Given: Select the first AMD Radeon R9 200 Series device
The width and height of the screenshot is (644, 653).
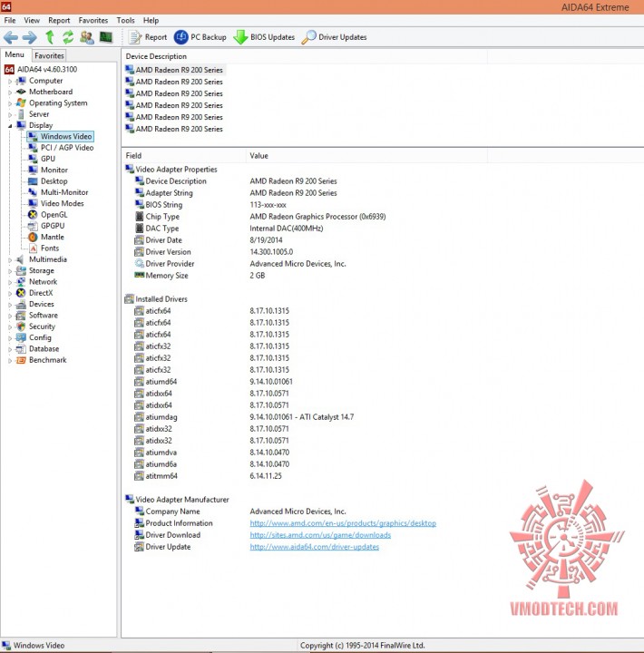Looking at the screenshot, I should click(174, 70).
